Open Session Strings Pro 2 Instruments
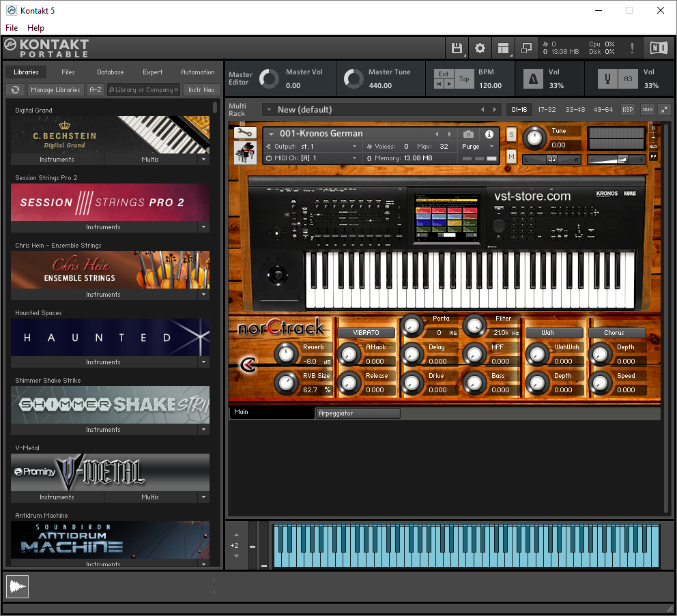The image size is (677, 616). (x=103, y=227)
